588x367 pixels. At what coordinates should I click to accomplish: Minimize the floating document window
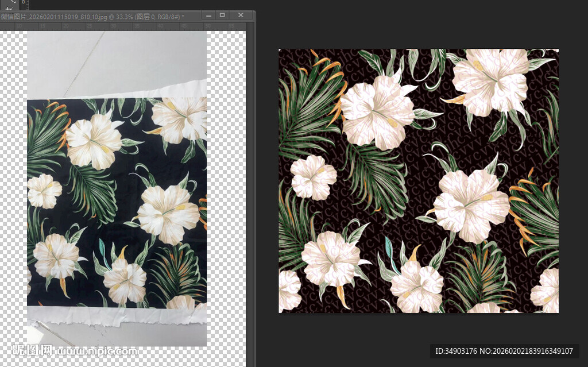tap(208, 16)
